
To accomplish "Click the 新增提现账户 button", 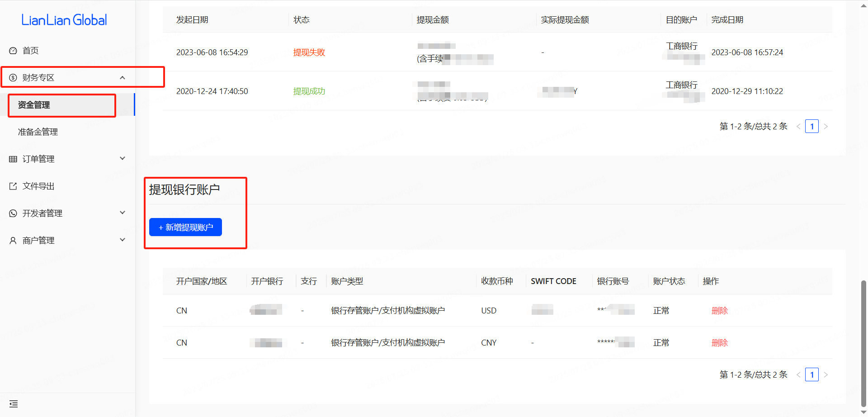I will pos(185,227).
